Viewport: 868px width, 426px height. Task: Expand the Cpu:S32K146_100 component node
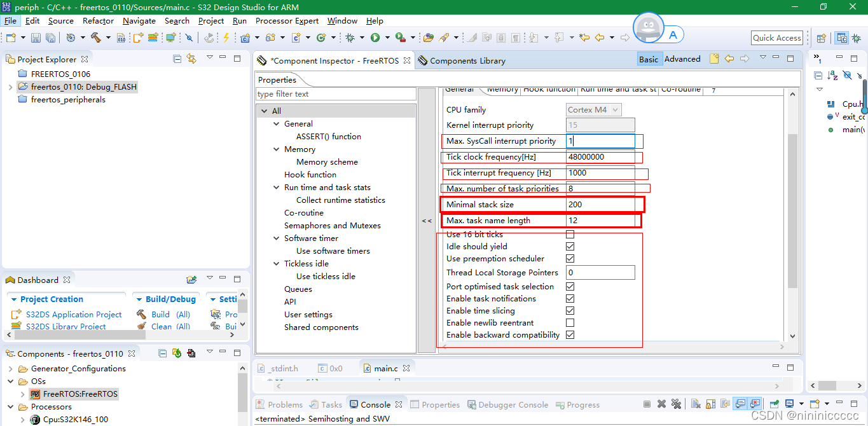[22, 420]
